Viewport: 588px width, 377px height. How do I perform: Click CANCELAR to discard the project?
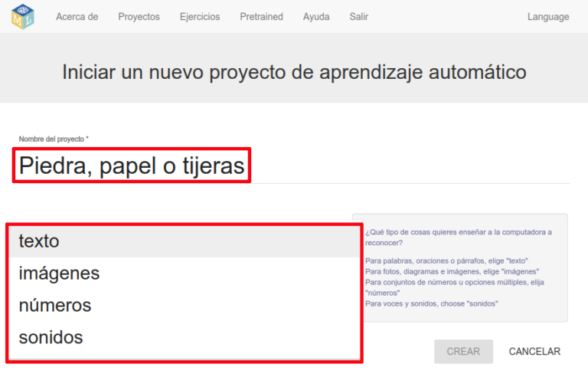[534, 352]
